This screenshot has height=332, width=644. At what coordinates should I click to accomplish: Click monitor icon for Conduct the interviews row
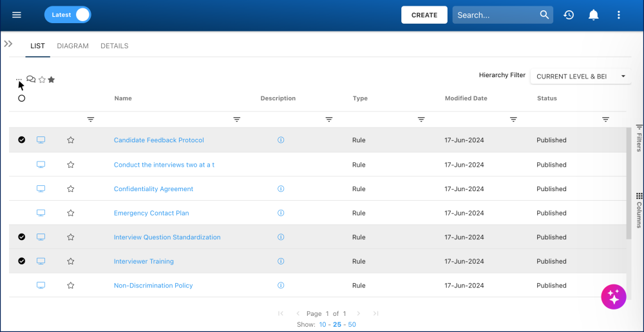(41, 165)
